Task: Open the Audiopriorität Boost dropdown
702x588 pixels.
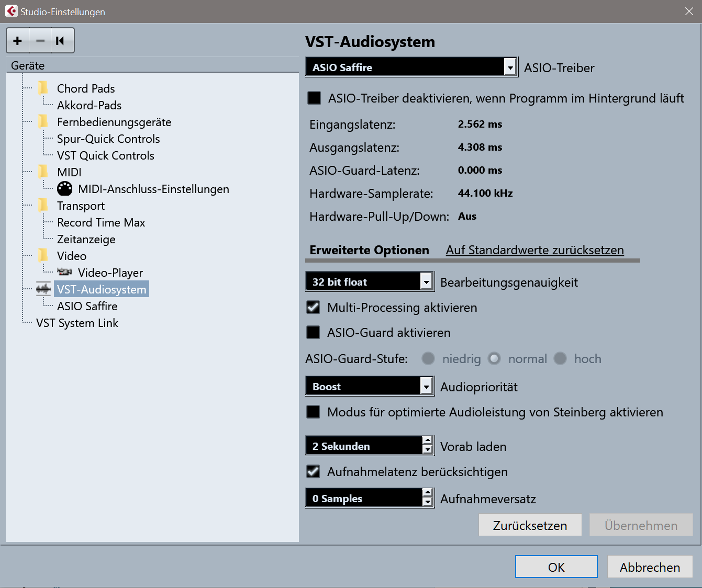Action: tap(427, 387)
